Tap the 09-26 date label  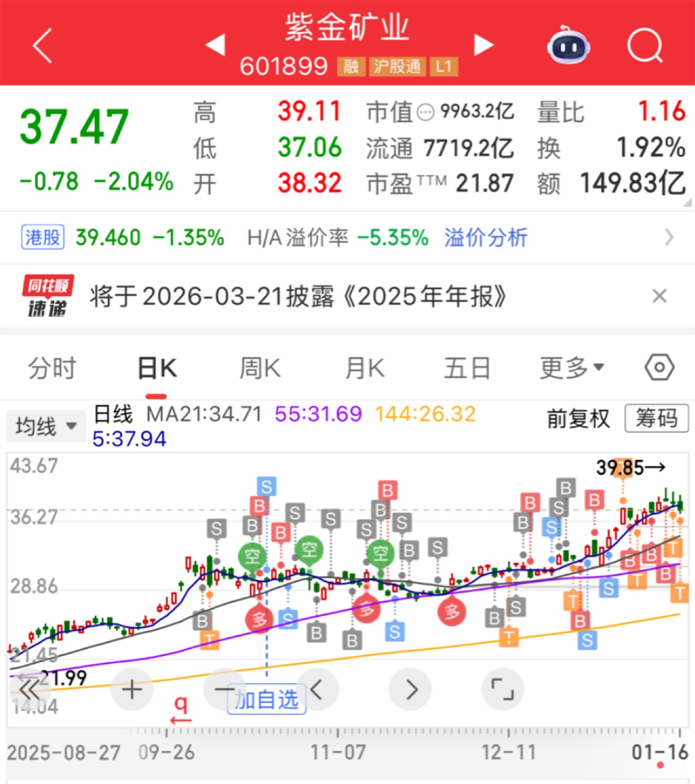167,752
